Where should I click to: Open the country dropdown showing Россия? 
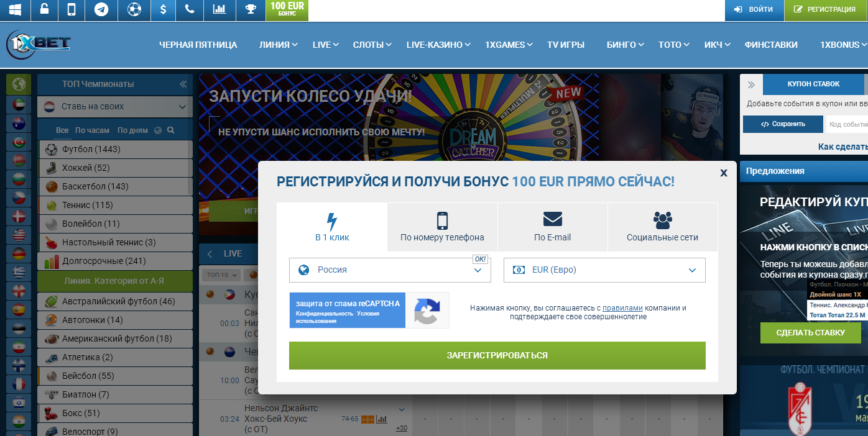pos(390,270)
